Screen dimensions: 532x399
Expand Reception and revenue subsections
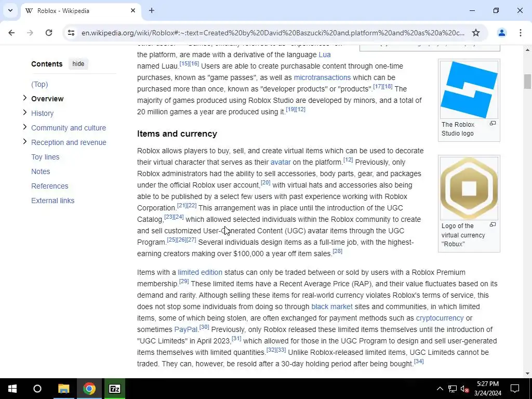coord(24,142)
